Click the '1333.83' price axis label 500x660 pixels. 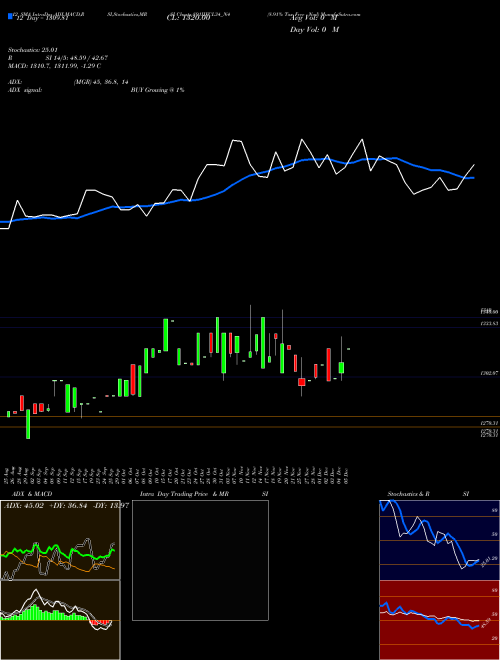tap(489, 324)
